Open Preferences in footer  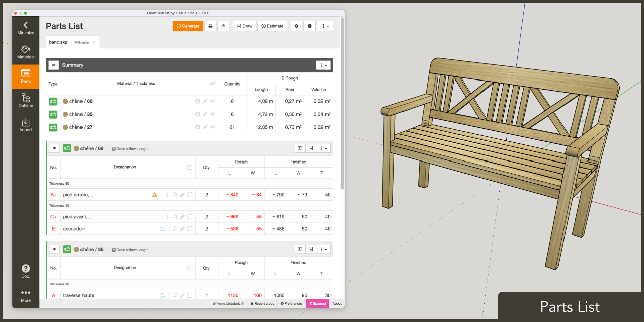point(291,304)
